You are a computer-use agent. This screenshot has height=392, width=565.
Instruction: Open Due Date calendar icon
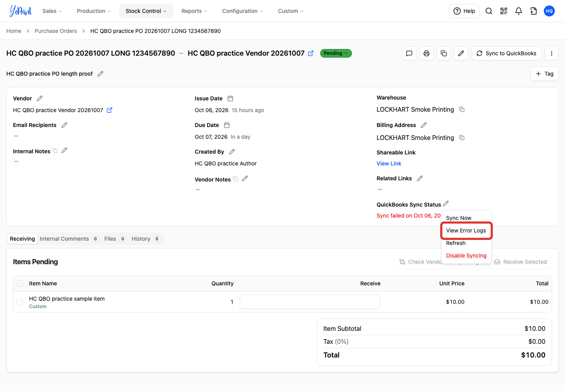pos(227,125)
